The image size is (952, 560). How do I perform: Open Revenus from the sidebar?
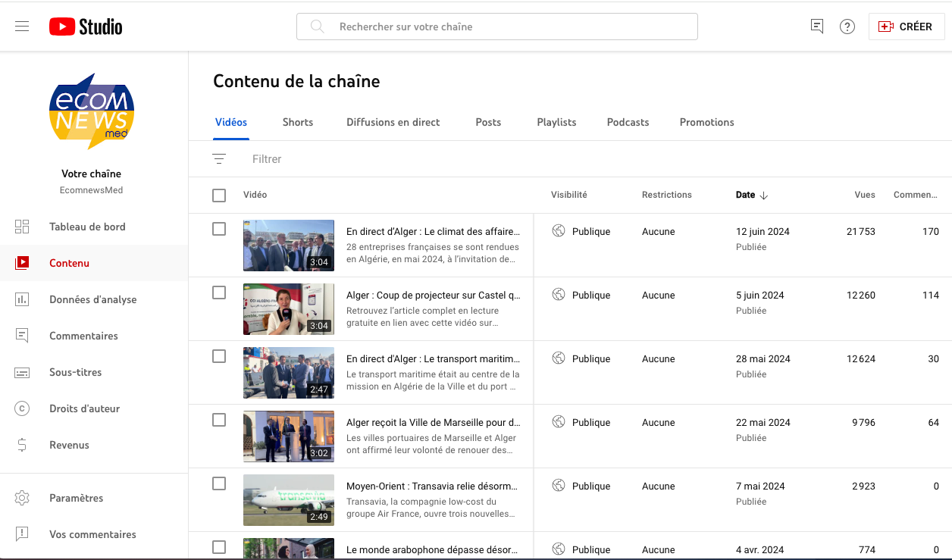click(x=69, y=445)
